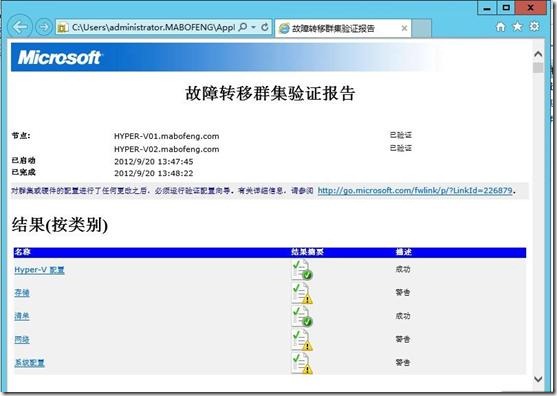Close the 故障转移群集验证报告 tab

click(404, 28)
